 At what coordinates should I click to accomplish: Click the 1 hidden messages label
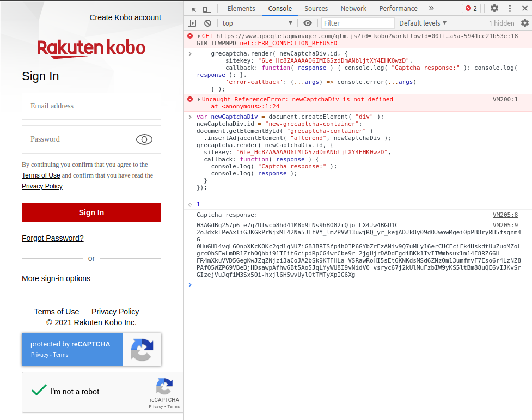point(502,23)
